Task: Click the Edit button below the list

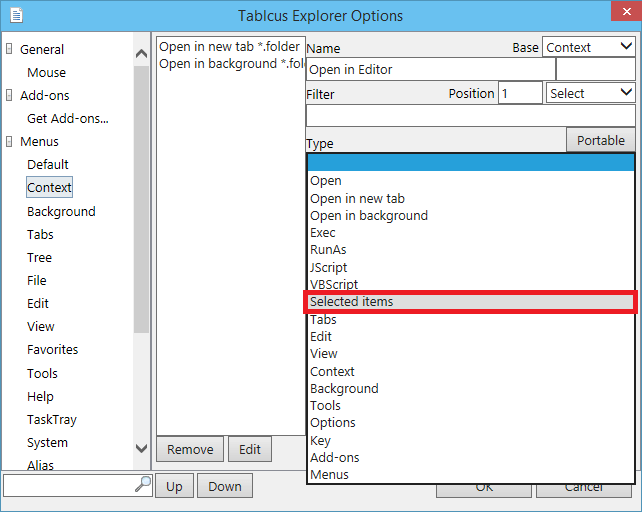Action: 250,449
